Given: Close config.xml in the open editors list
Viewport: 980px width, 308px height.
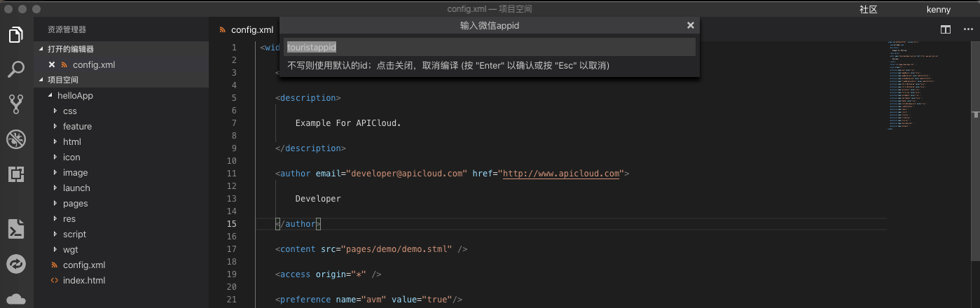Looking at the screenshot, I should (x=52, y=64).
